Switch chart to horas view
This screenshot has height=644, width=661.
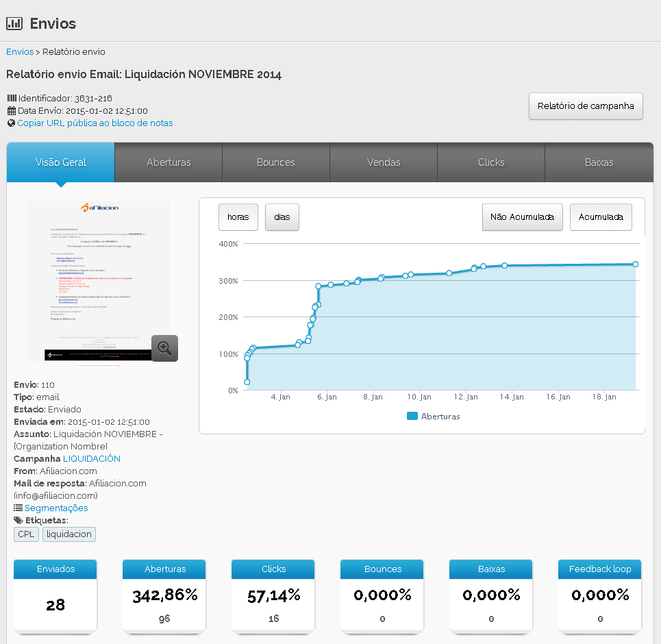tap(238, 217)
